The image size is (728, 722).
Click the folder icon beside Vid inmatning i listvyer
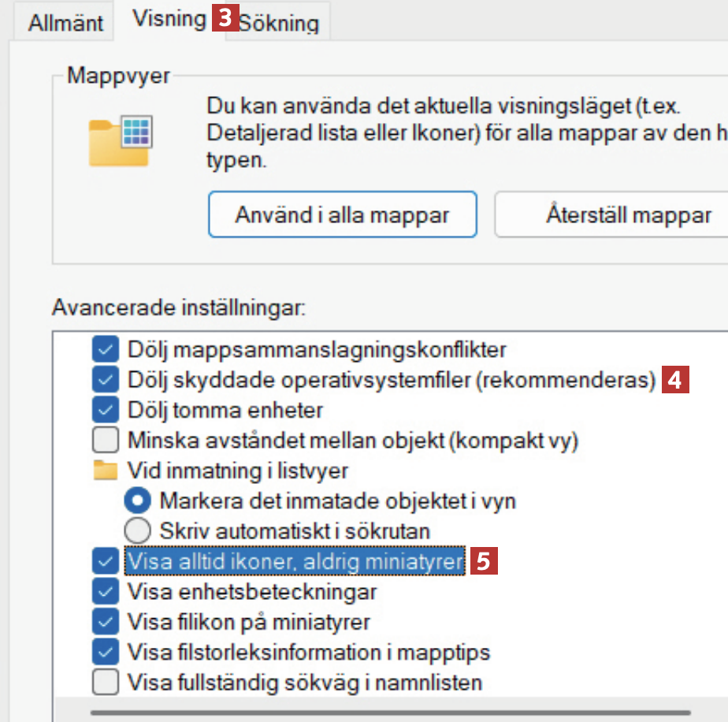tap(105, 471)
